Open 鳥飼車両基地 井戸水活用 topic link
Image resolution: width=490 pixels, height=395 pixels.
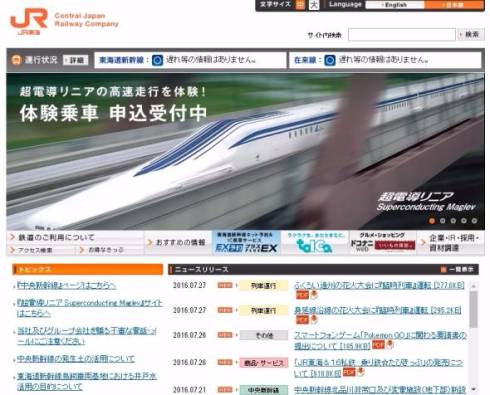pyautogui.click(x=86, y=381)
